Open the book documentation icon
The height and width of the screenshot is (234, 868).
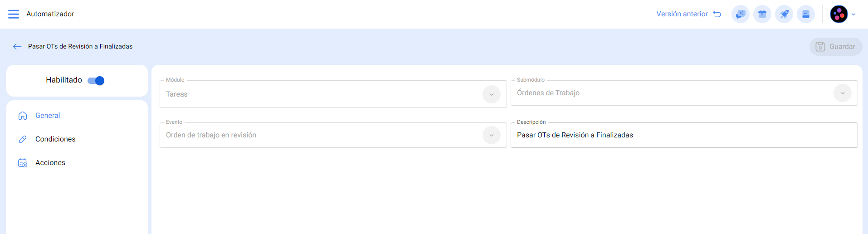805,14
